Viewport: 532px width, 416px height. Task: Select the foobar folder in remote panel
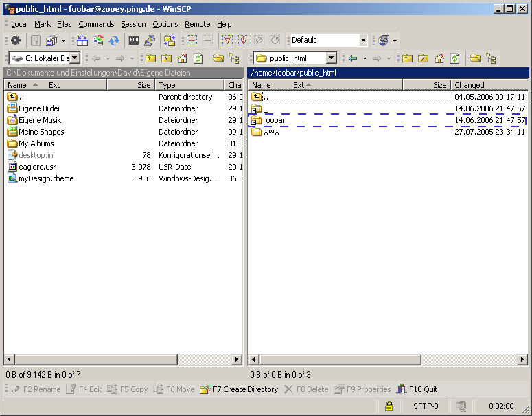point(274,120)
